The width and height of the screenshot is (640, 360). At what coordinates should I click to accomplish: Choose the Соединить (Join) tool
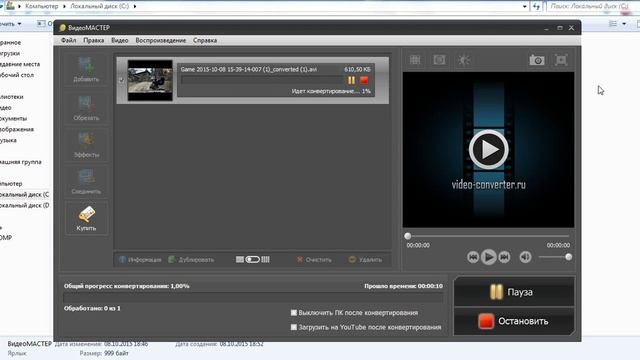click(x=86, y=181)
